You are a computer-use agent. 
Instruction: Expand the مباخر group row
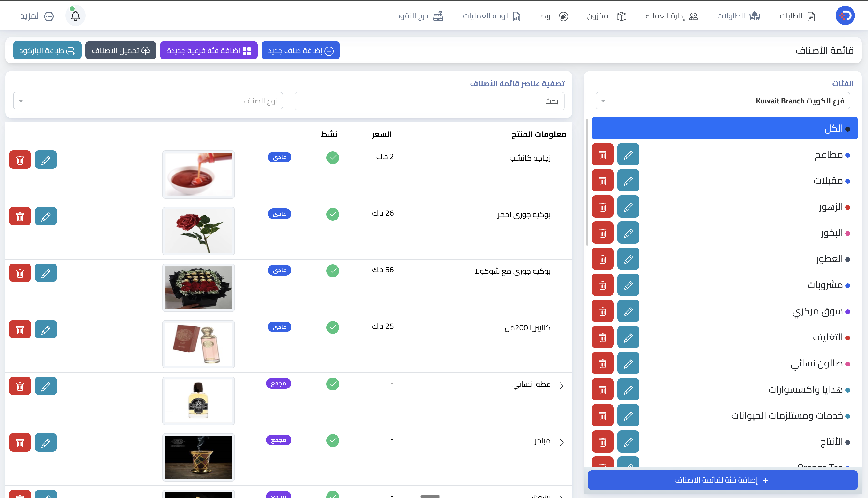tap(561, 442)
